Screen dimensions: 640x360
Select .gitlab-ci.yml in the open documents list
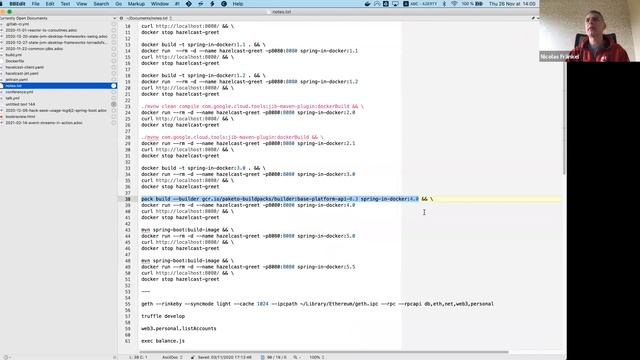[x=17, y=24]
